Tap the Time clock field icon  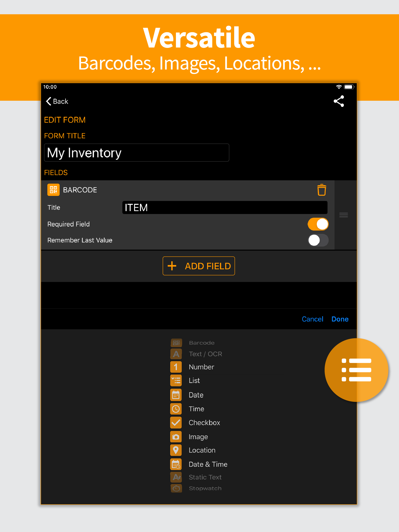coord(176,409)
